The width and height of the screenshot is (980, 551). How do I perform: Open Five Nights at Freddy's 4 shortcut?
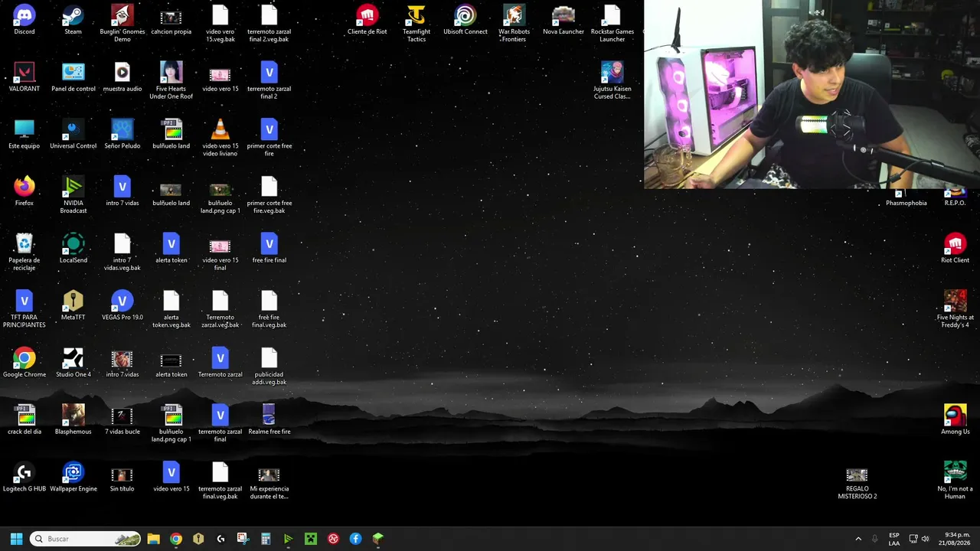point(955,310)
